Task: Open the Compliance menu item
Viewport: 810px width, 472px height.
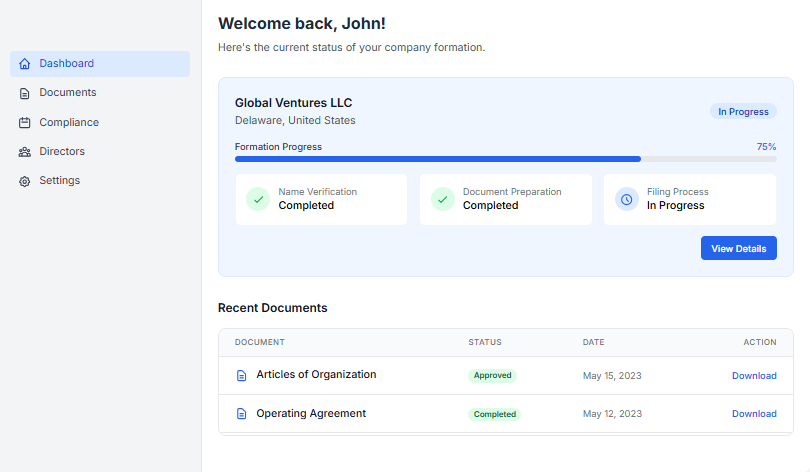Action: (69, 123)
